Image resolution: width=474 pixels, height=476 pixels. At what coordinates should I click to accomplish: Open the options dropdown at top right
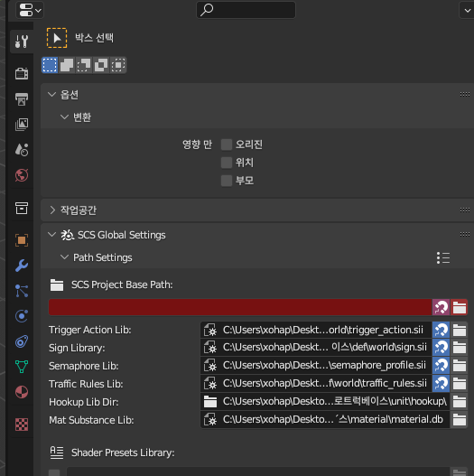pyautogui.click(x=467, y=10)
